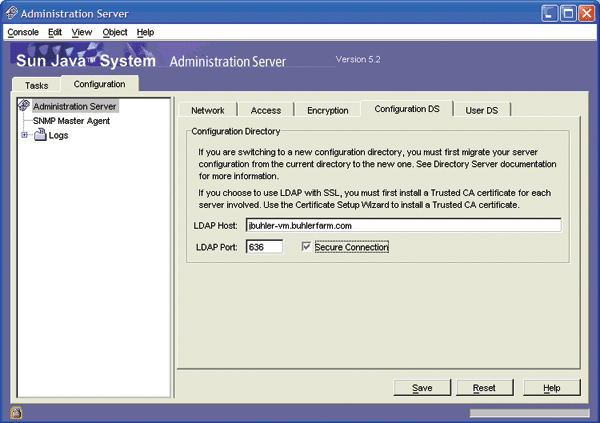Screen dimensions: 600x423
Task: Click the Logs folder icon
Action: tap(40, 135)
